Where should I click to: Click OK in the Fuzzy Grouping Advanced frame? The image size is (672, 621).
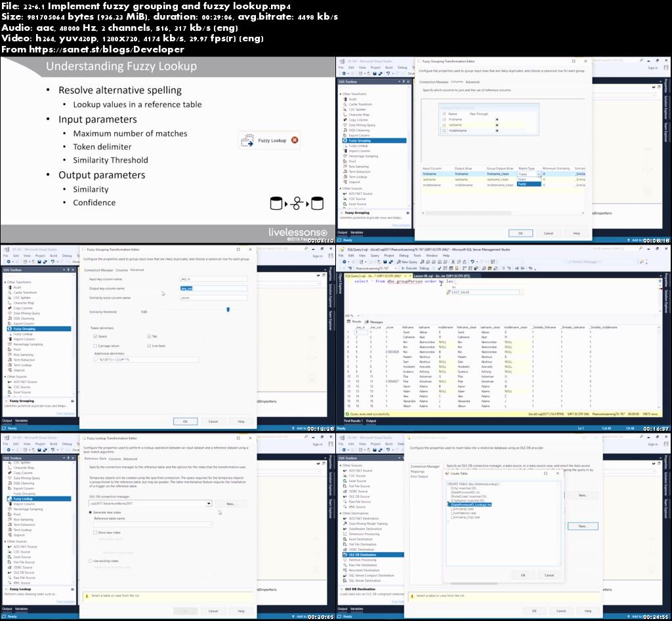(185, 422)
